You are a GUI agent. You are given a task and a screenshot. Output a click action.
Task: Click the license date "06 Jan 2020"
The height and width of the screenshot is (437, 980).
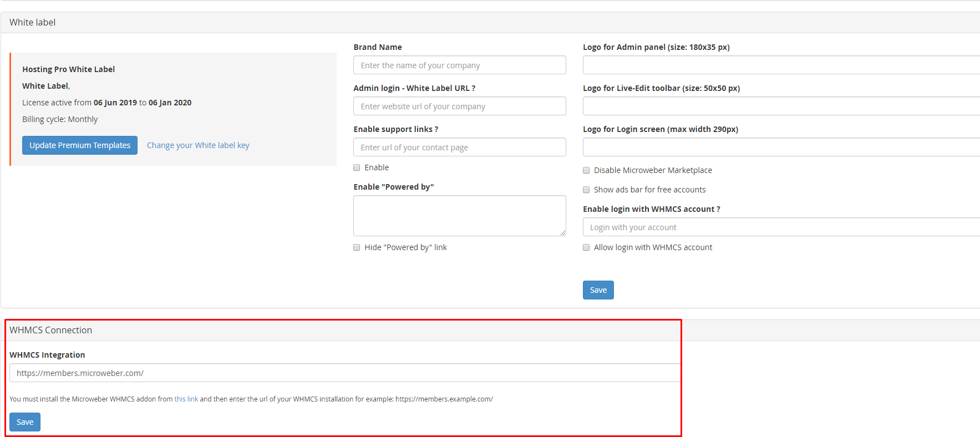170,103
